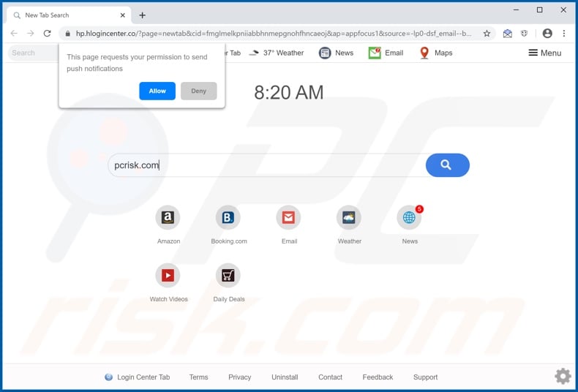The width and height of the screenshot is (578, 392).
Task: Click Maps in the top toolbar
Action: coord(436,53)
